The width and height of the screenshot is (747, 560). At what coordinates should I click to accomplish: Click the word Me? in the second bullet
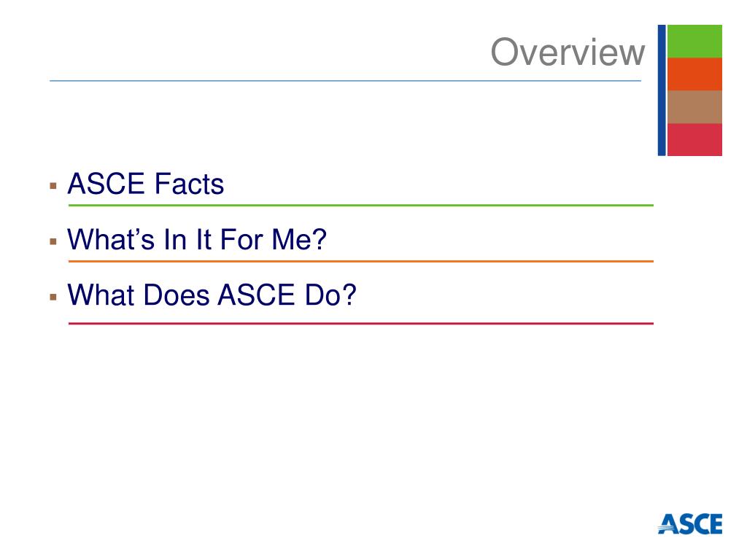coord(299,239)
